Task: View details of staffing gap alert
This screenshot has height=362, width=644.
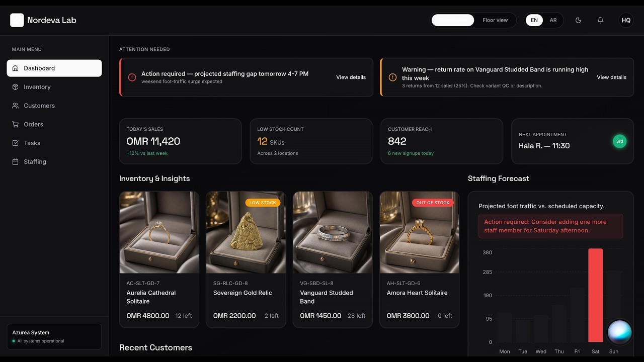Action: pyautogui.click(x=351, y=77)
